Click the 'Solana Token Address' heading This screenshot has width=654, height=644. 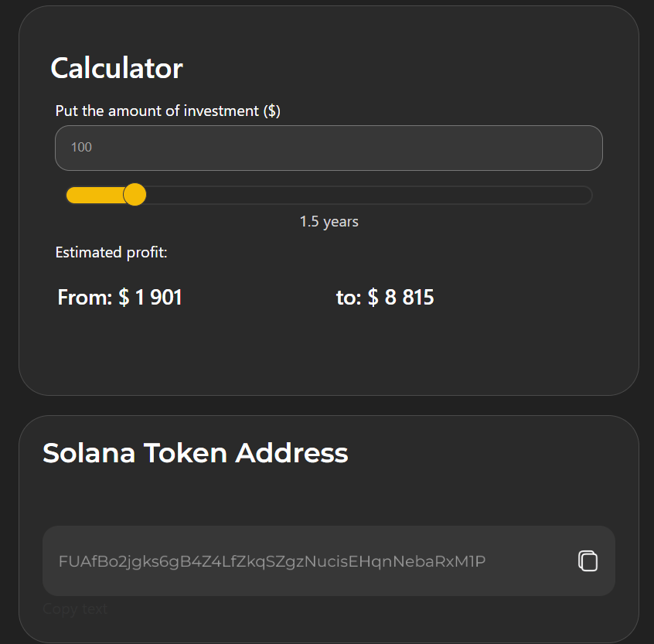196,453
